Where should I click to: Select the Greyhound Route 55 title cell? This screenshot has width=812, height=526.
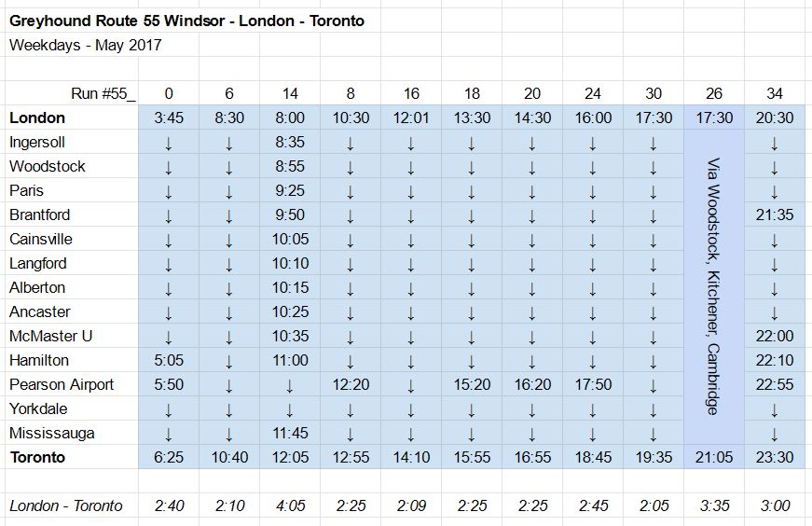pos(186,20)
